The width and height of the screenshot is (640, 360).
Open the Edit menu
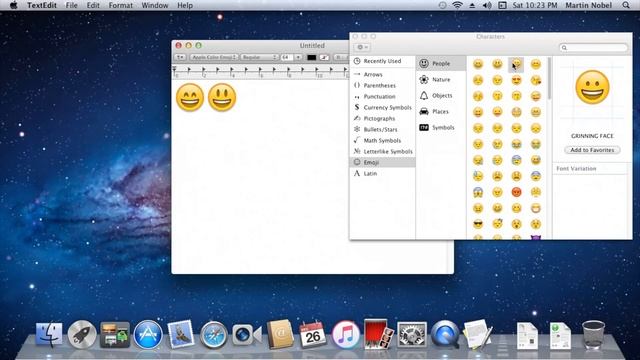(93, 5)
